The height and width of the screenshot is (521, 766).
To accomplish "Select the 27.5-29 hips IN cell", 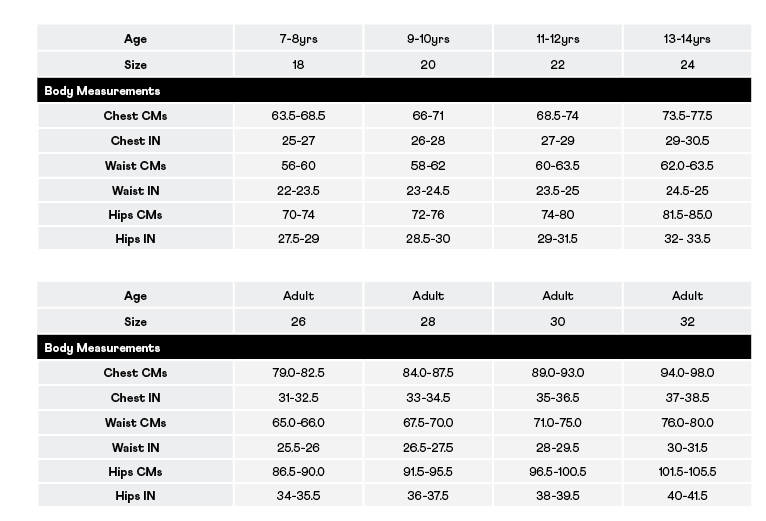I will 298,239.
